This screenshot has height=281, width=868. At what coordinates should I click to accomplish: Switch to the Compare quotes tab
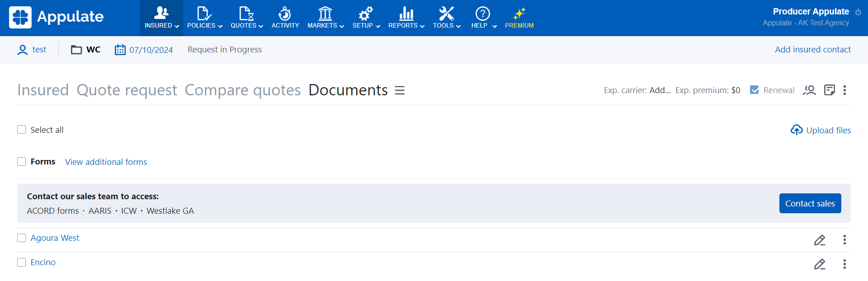pyautogui.click(x=242, y=90)
